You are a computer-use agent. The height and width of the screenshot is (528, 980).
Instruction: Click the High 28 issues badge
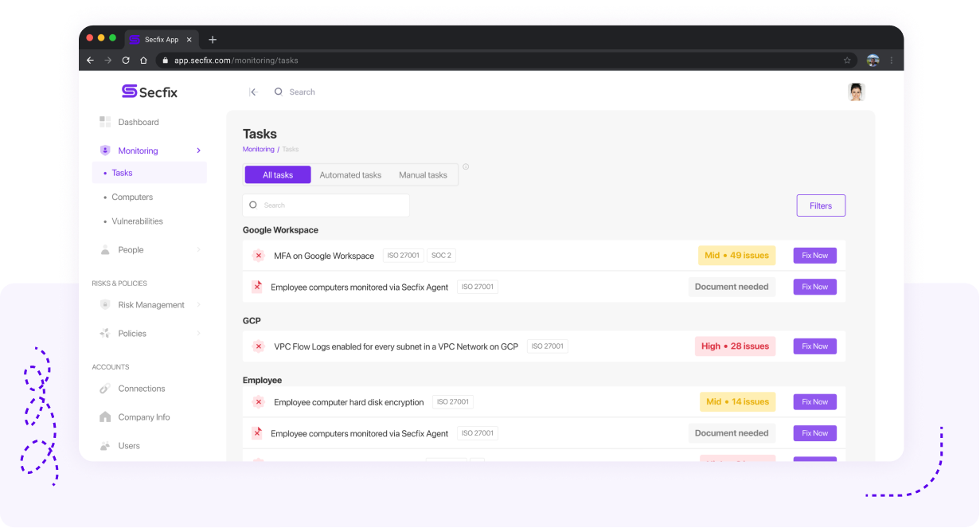click(x=735, y=346)
